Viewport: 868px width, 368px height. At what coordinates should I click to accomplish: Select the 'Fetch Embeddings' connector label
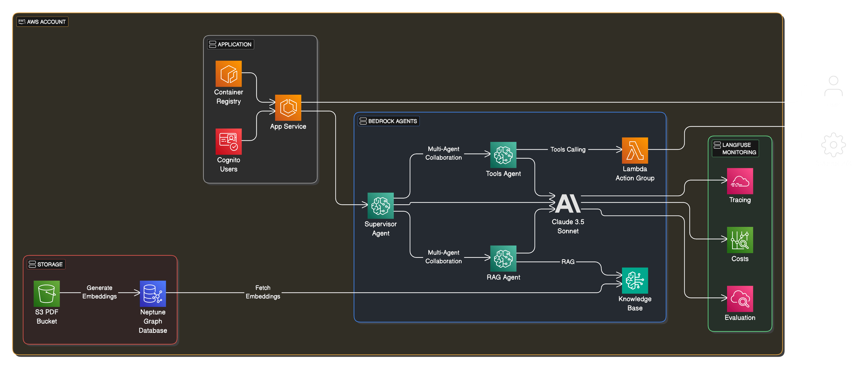(263, 292)
